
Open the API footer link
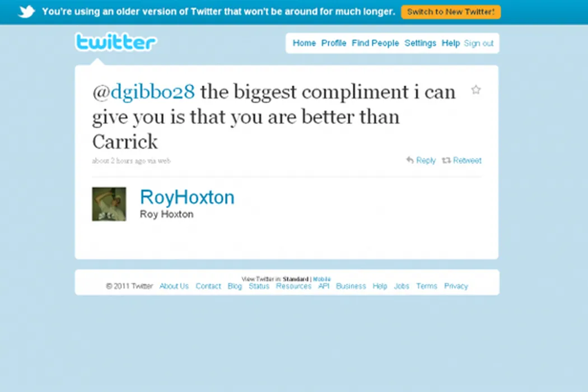[x=323, y=286]
